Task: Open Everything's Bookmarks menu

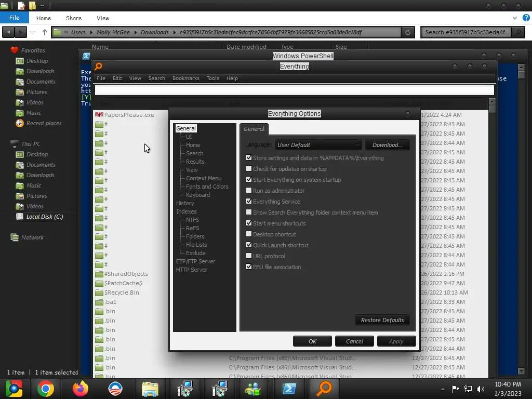Action: [x=186, y=78]
